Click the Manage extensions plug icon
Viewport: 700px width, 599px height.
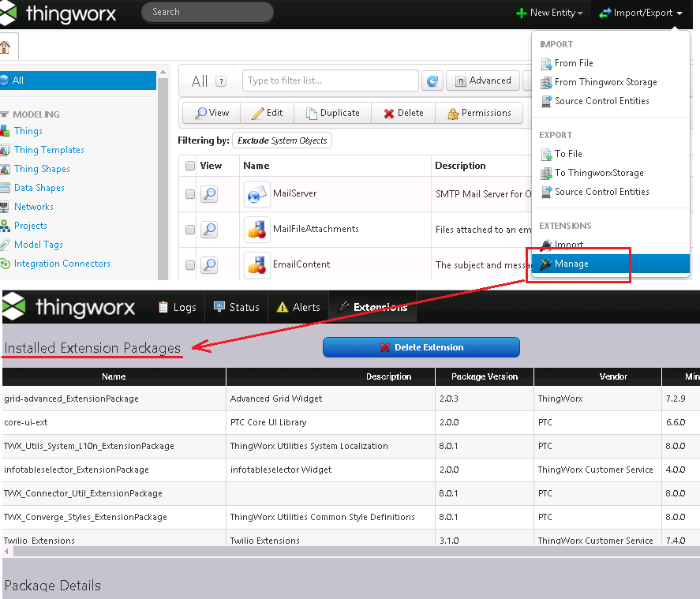pos(545,264)
